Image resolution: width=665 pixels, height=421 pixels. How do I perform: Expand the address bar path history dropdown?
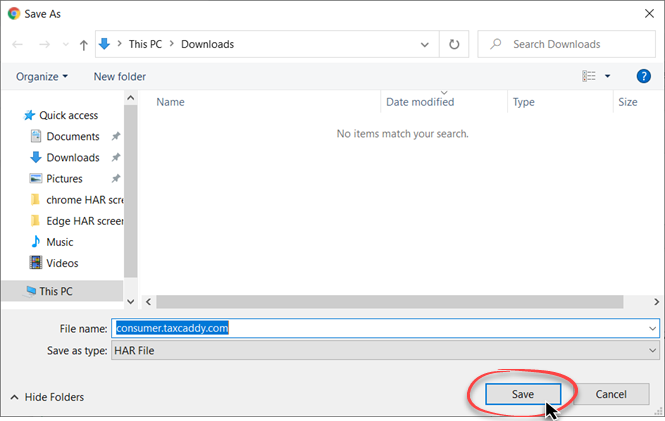pos(426,44)
